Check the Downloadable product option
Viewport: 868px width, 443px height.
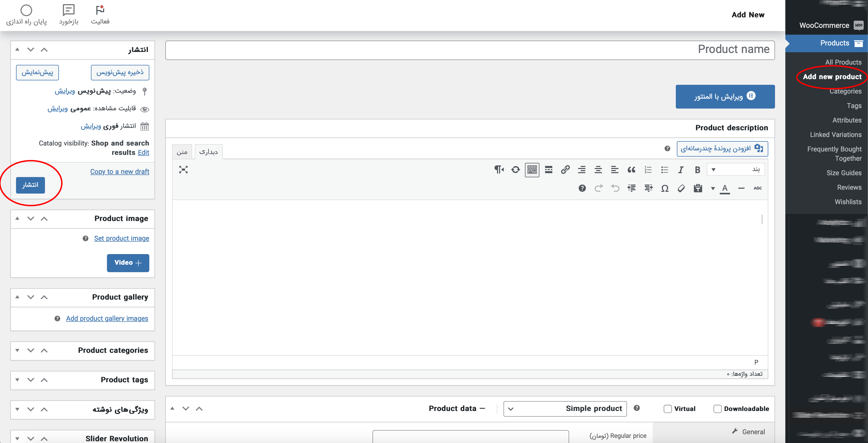pos(717,409)
